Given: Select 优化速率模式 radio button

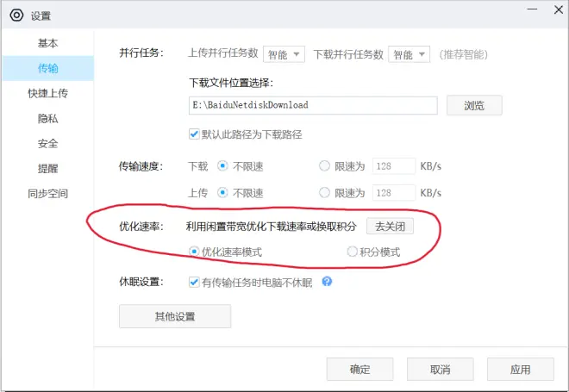Looking at the screenshot, I should tap(194, 252).
